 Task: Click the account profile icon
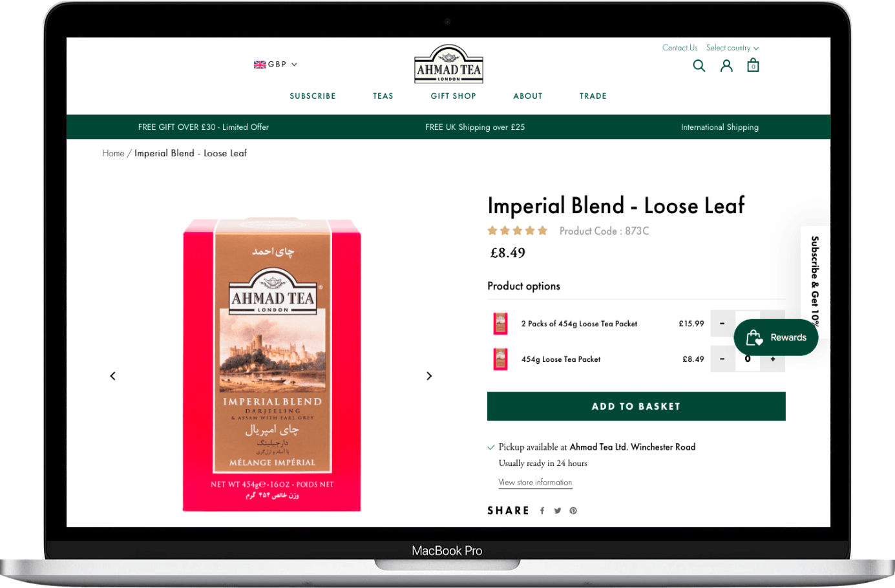click(726, 65)
